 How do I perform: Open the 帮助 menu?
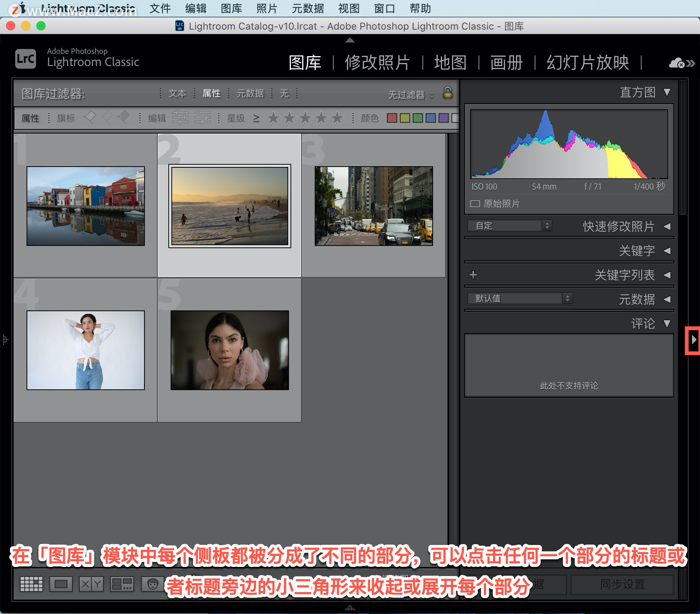click(420, 8)
